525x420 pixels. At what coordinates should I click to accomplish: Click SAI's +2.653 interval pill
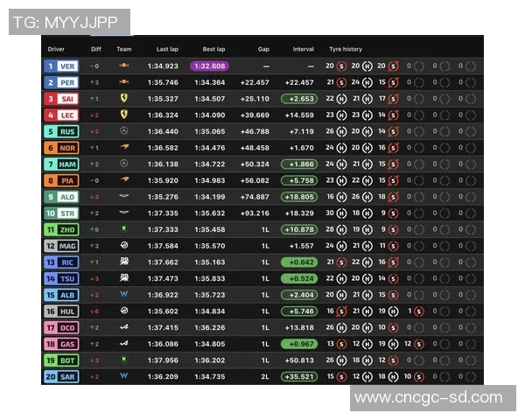coord(299,99)
